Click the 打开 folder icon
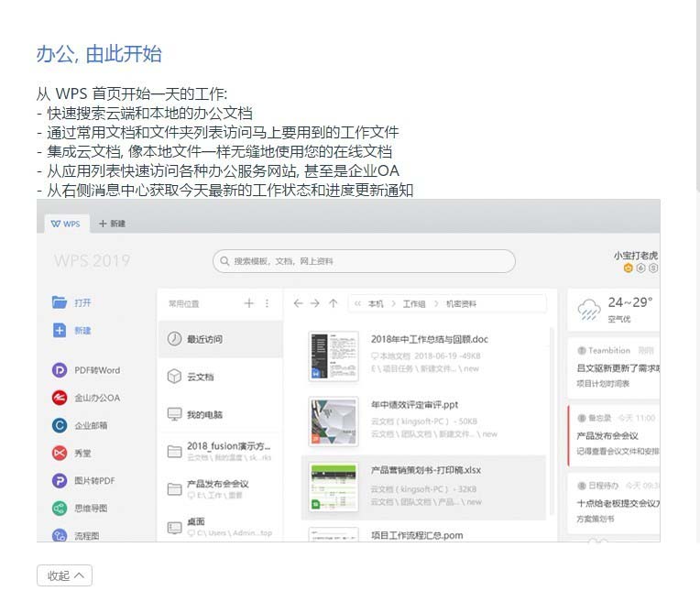Image resolution: width=700 pixels, height=613 pixels. click(60, 302)
